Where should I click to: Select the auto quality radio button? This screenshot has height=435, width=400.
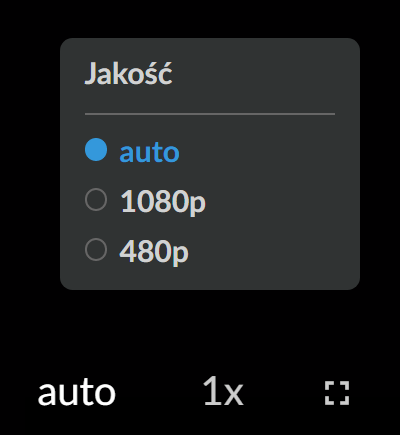[96, 150]
